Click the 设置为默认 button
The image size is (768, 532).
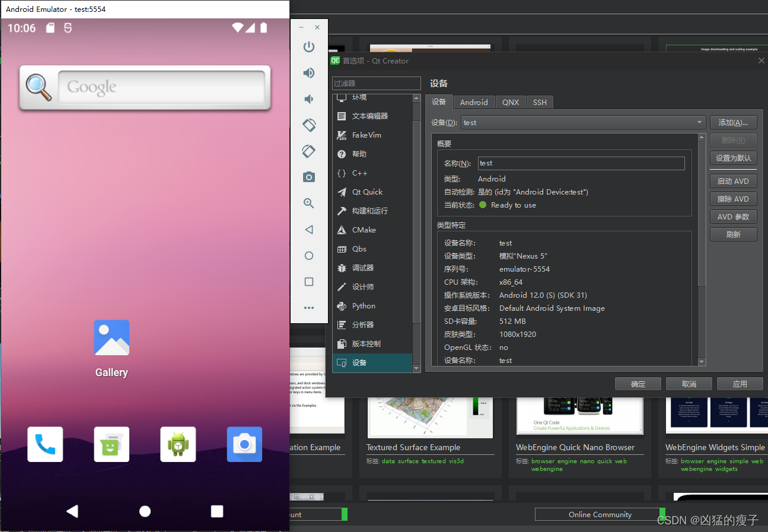tap(733, 158)
